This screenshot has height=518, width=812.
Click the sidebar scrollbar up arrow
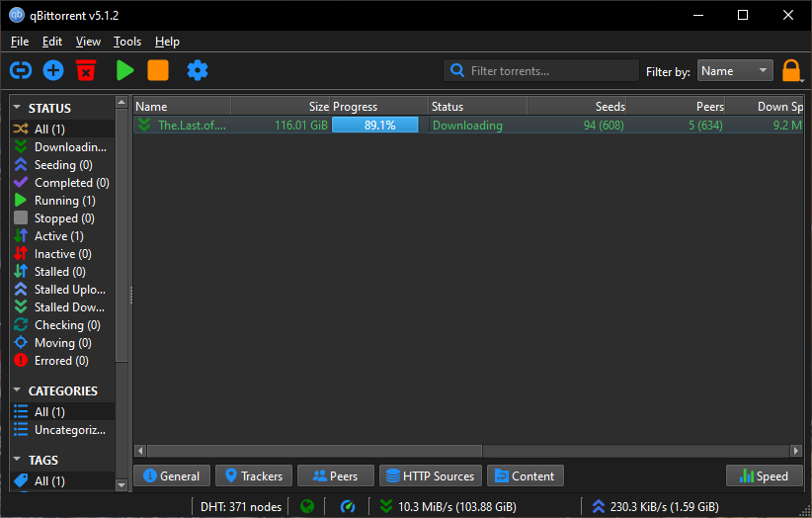coord(122,102)
